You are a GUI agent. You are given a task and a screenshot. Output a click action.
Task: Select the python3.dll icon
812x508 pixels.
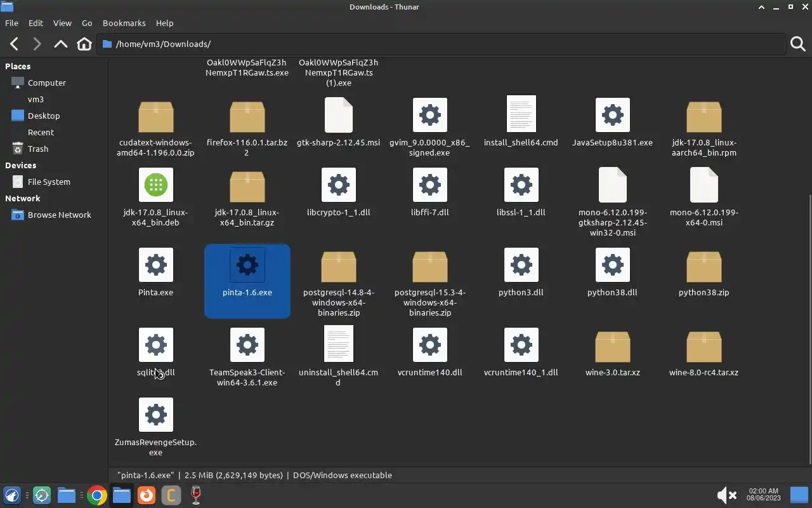[x=521, y=265]
